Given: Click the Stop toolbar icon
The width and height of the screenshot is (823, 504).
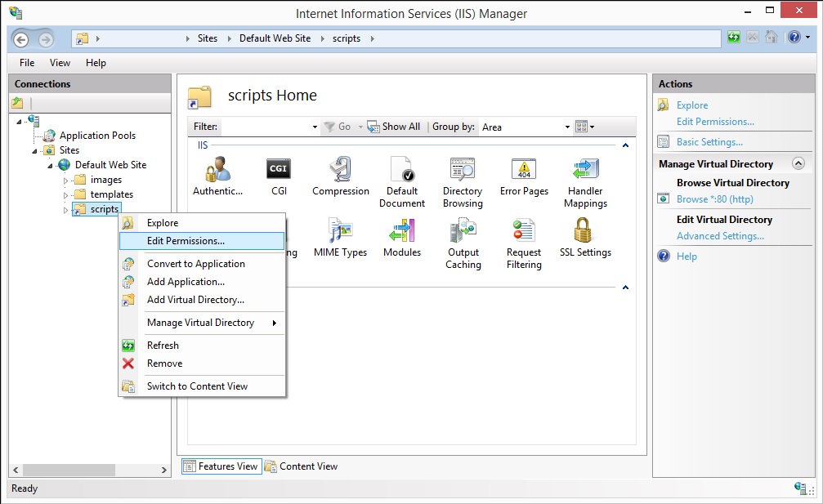Looking at the screenshot, I should tap(752, 38).
